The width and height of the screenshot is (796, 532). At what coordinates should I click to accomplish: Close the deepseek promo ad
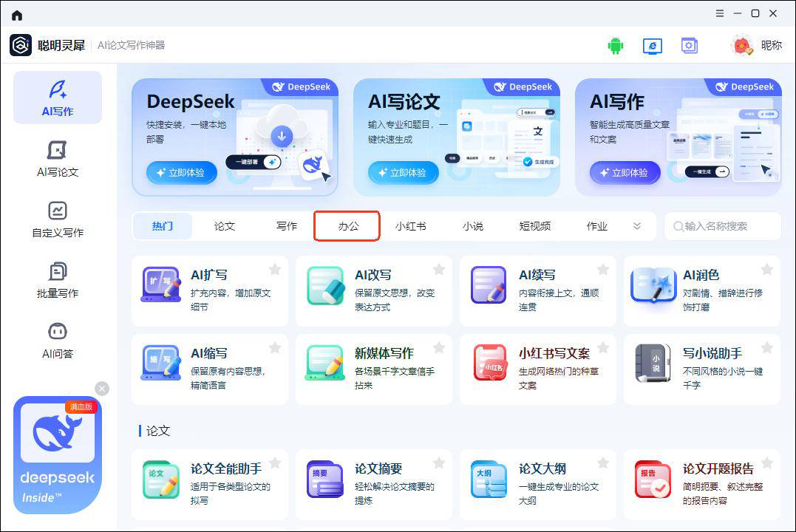102,389
